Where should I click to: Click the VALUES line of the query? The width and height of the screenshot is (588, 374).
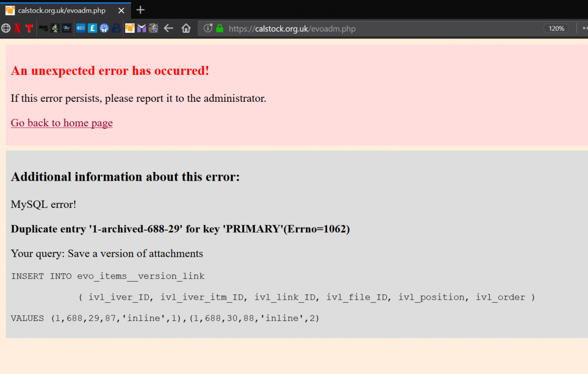[x=165, y=318]
